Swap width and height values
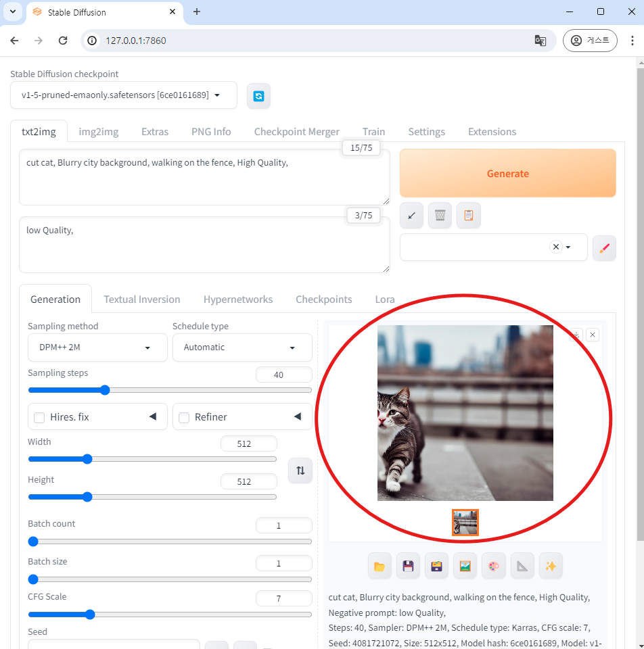This screenshot has width=644, height=649. [300, 471]
